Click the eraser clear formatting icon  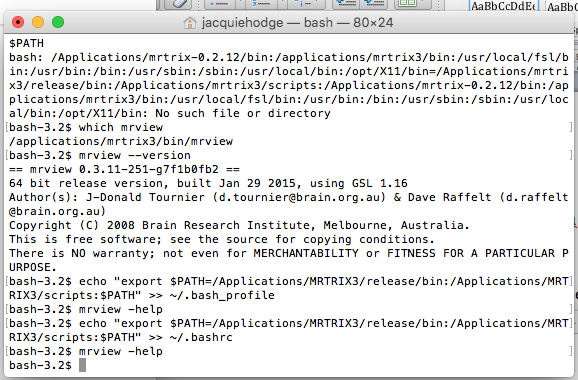point(181,3)
